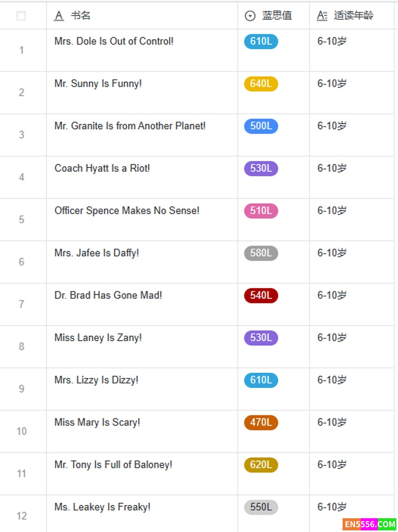Viewport: 398px width, 532px height.
Task: Open the 蓝思值 column header
Action: pyautogui.click(x=277, y=15)
